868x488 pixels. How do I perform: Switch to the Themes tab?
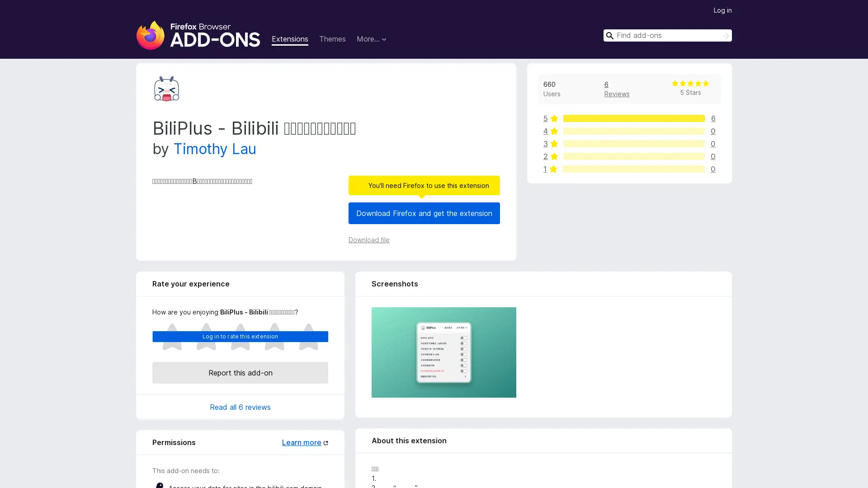click(332, 39)
